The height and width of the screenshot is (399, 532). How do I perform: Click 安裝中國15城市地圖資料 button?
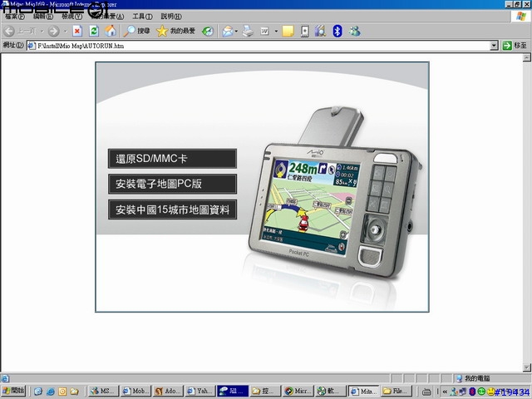[172, 209]
